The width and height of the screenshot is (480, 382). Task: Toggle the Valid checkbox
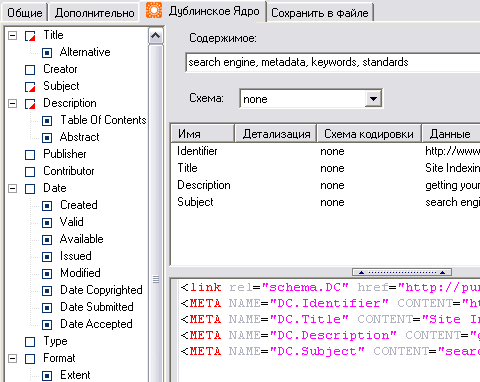pos(47,223)
